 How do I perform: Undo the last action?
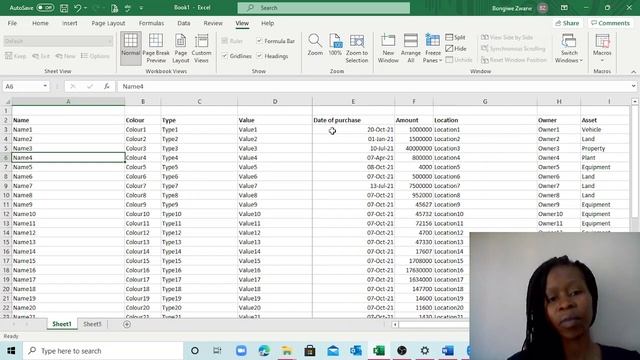(77, 8)
